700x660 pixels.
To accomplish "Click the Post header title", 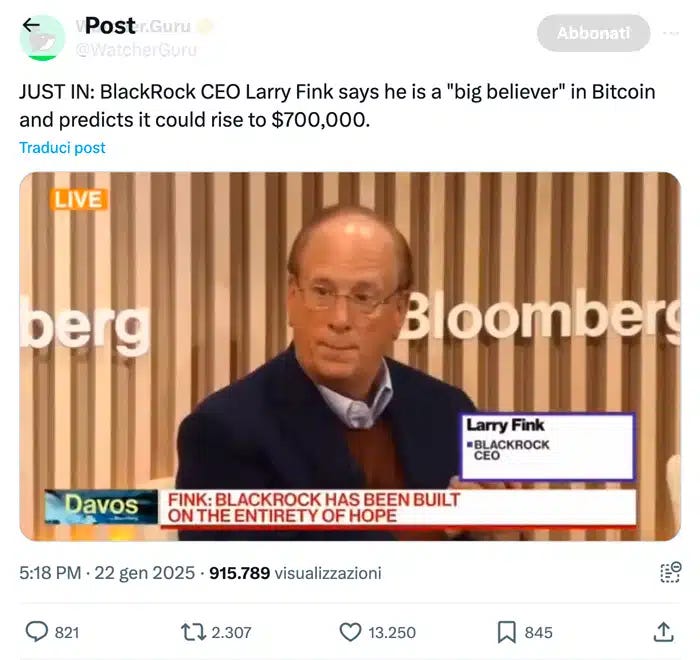I will coord(110,25).
